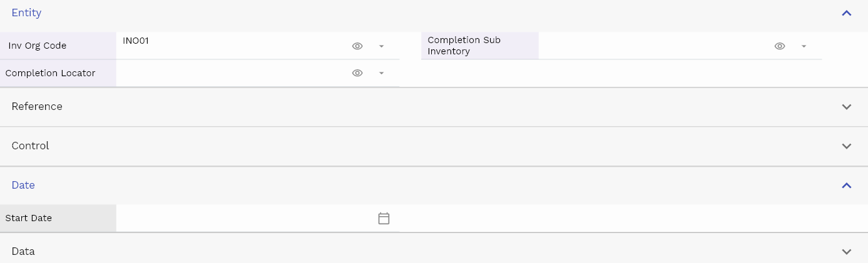Click the Completion Sub Inventory input field
Image resolution: width=868 pixels, height=263 pixels.
[x=651, y=46]
